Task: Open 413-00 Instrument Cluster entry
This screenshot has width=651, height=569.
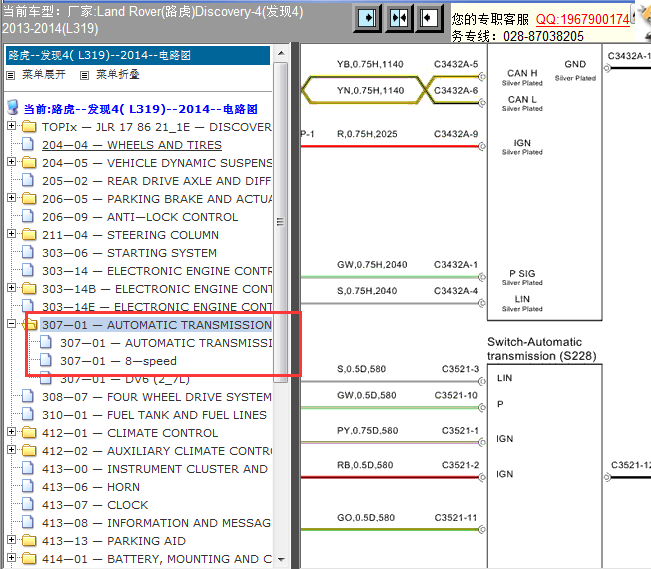Action: click(155, 469)
